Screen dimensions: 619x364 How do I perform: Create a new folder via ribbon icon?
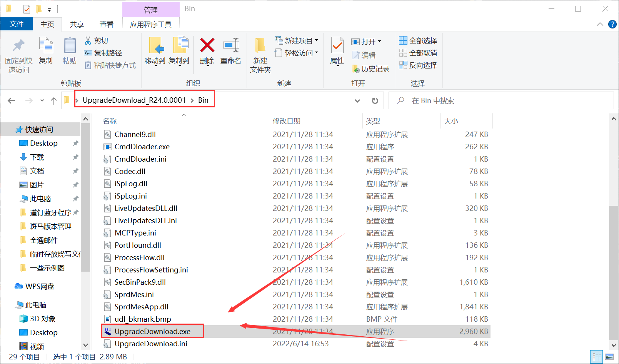pos(260,45)
